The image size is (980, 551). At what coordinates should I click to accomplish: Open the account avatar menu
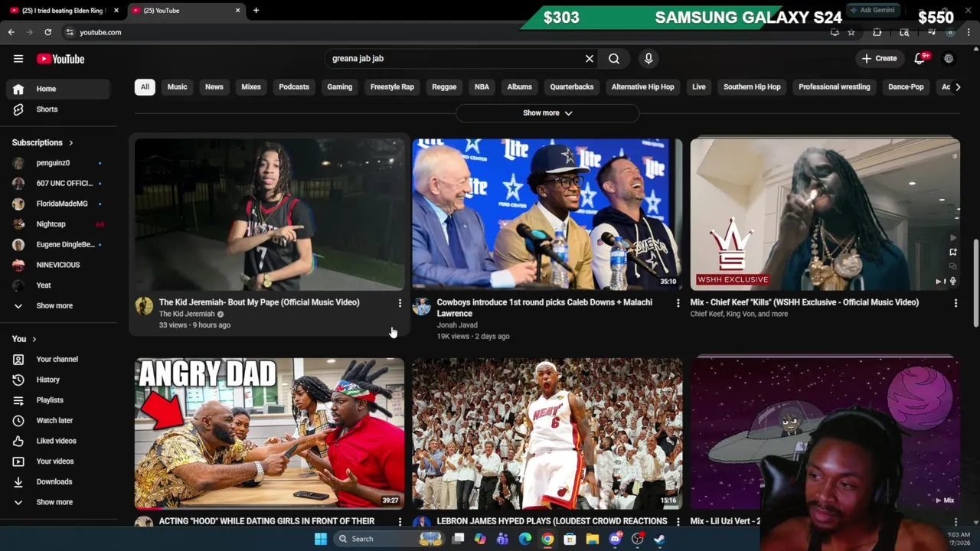point(949,59)
